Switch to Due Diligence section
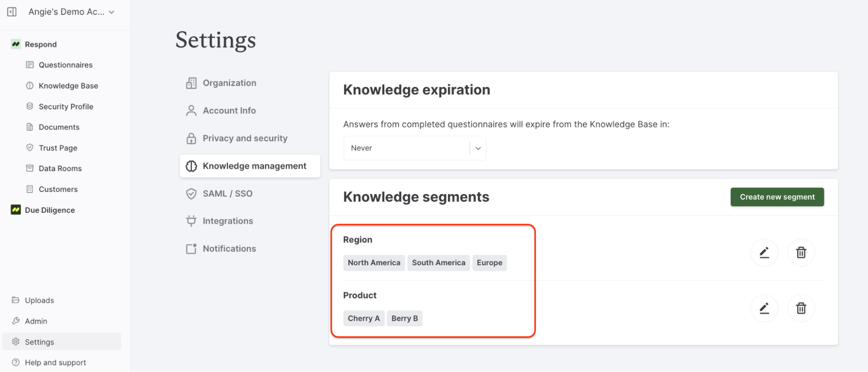Screen dimensions: 868x372 tap(50, 210)
